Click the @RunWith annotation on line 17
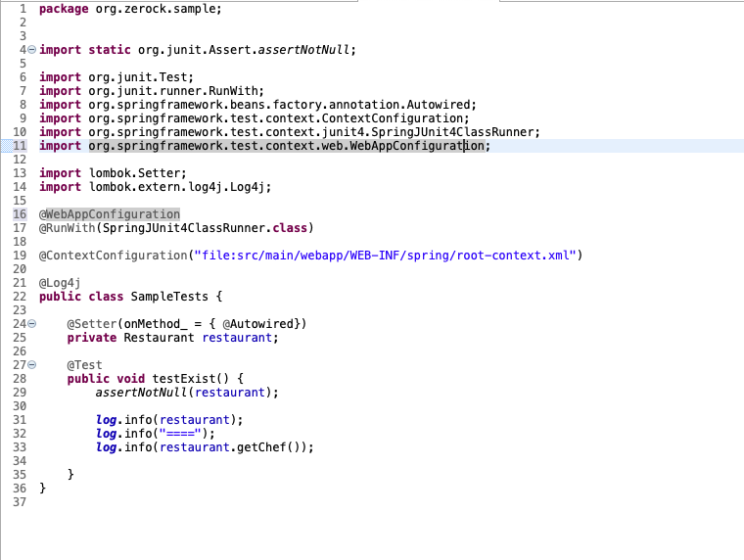 (68, 228)
